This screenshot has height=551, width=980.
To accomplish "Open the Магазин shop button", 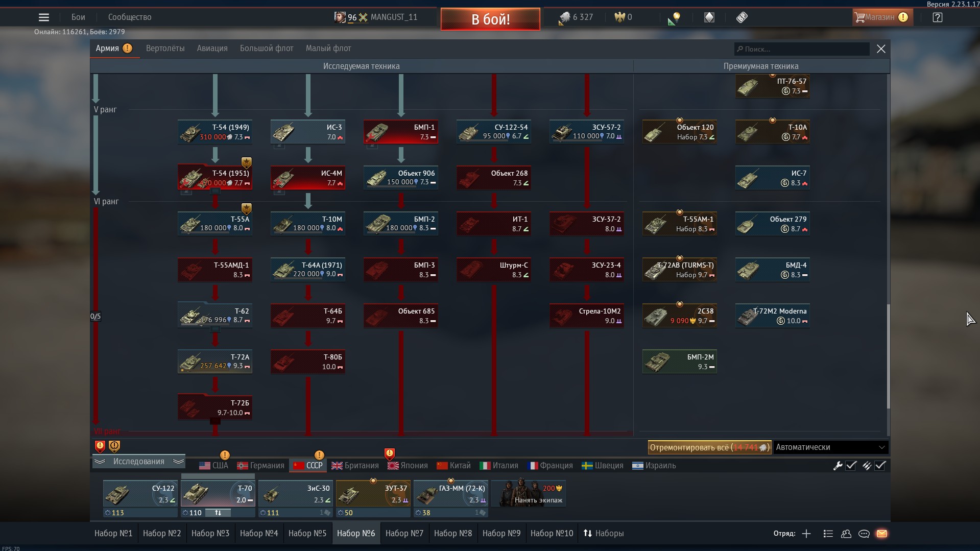I will (x=882, y=17).
